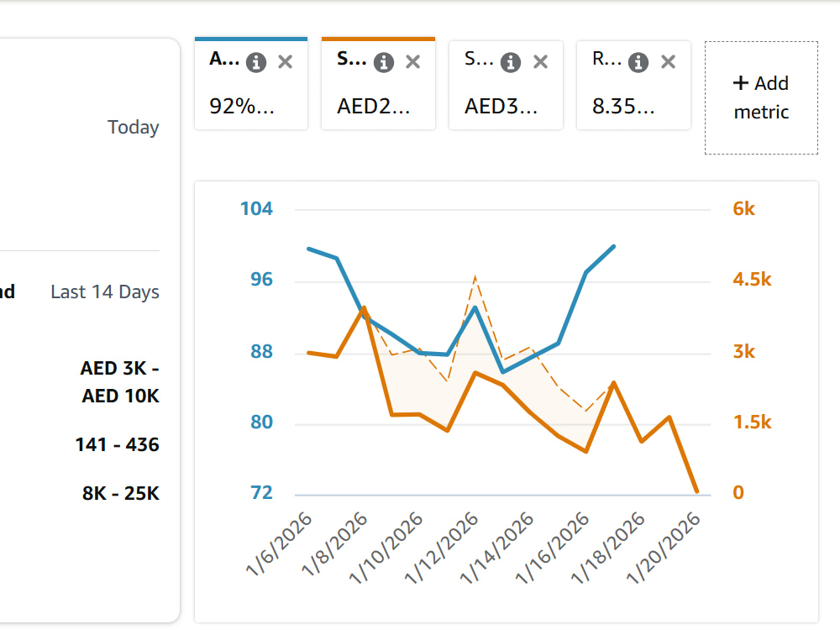Click the Today label
This screenshot has width=840, height=630.
(x=134, y=128)
